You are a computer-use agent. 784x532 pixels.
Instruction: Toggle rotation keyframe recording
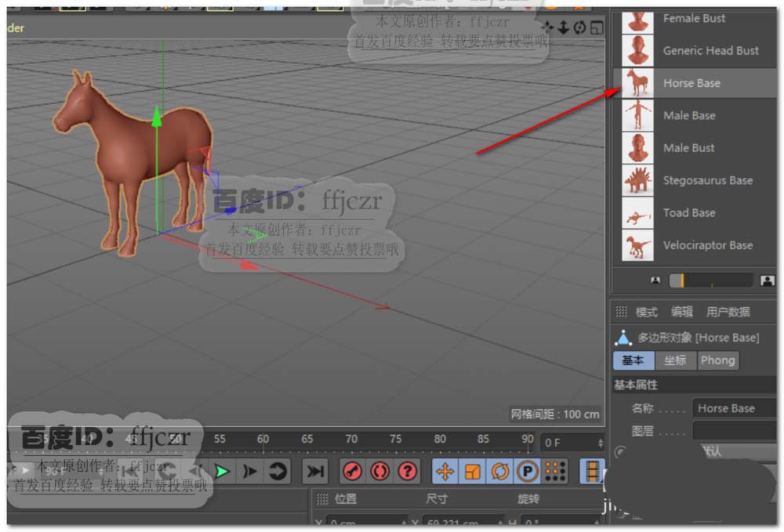pos(499,471)
